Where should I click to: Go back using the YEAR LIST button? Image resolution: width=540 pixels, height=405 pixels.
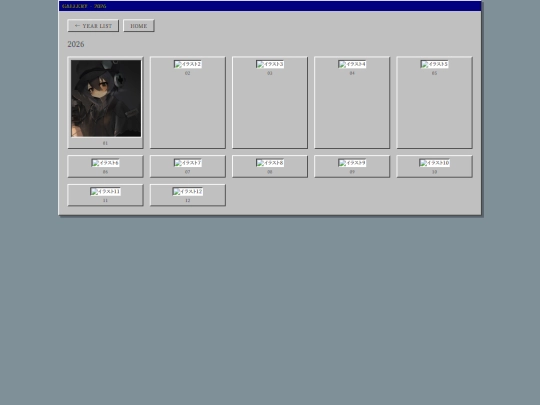click(93, 26)
